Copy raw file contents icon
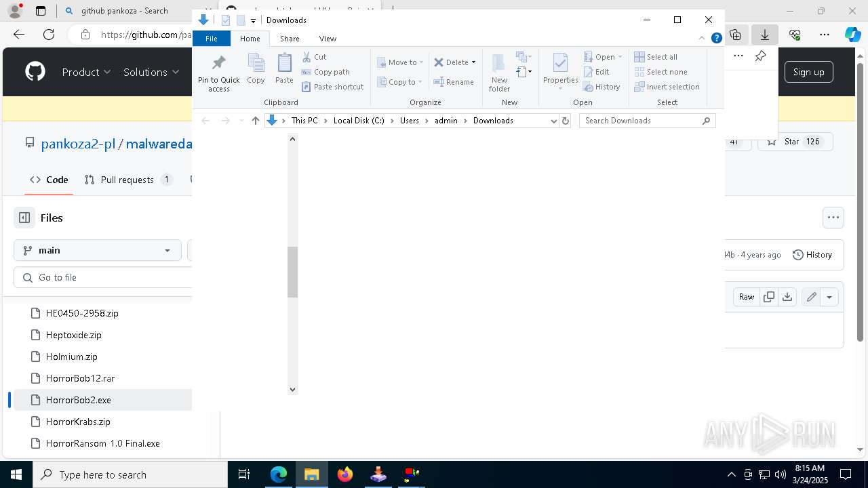This screenshot has height=488, width=868. coord(768,297)
